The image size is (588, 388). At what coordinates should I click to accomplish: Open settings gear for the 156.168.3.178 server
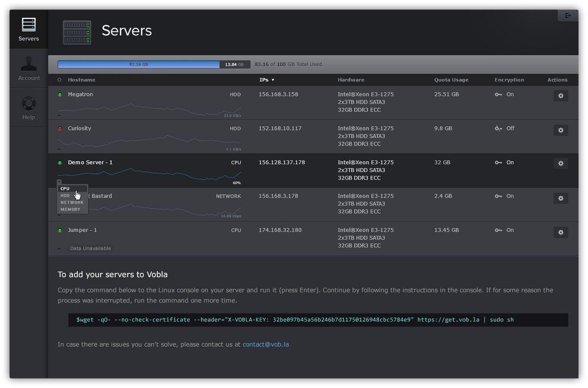[561, 198]
